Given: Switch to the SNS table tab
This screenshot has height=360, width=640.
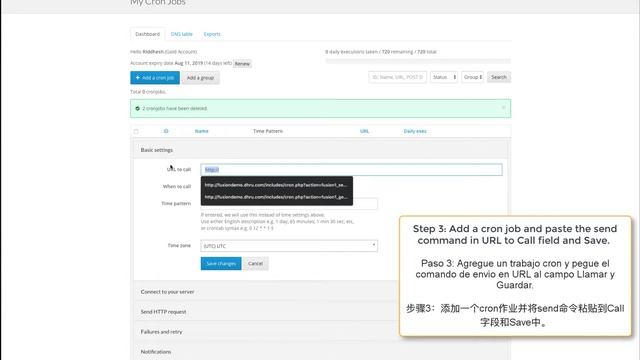Looking at the screenshot, I should click(x=181, y=34).
